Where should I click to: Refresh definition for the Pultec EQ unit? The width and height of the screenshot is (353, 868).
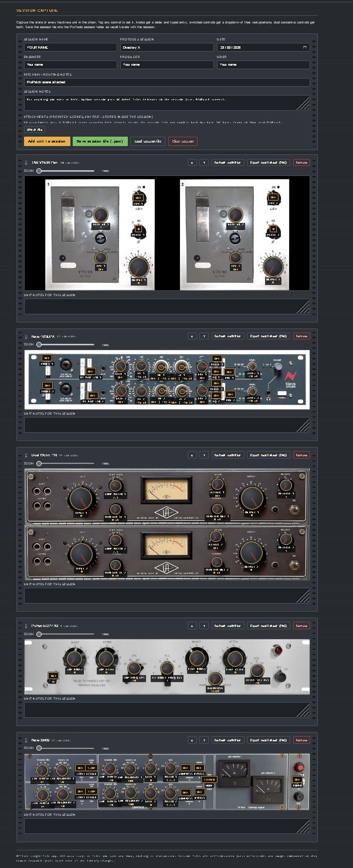click(228, 626)
